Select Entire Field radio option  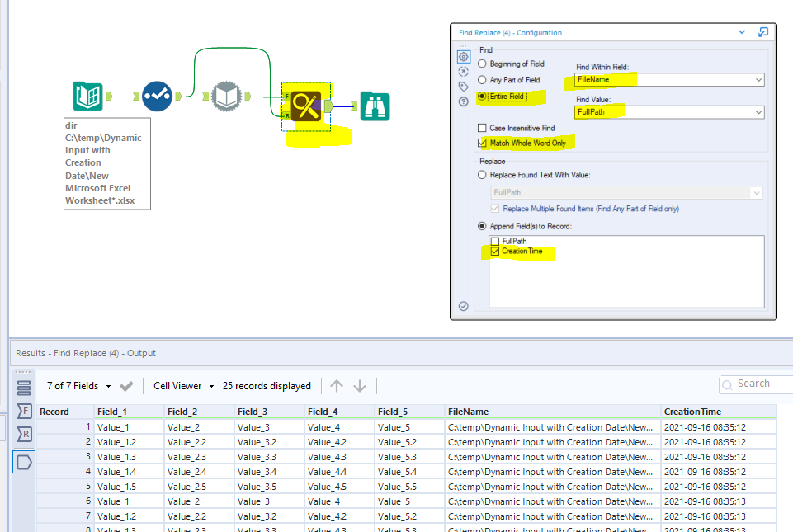click(x=482, y=96)
